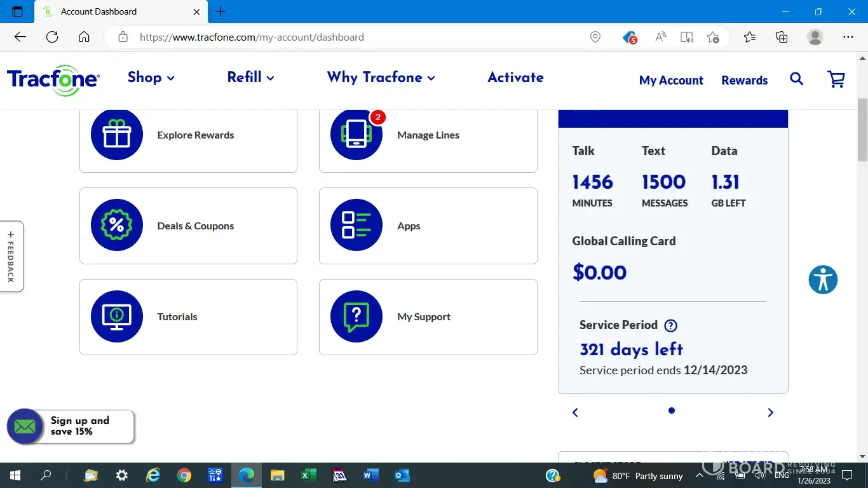Open the Feedback side tab
The image size is (868, 488).
[x=11, y=257]
